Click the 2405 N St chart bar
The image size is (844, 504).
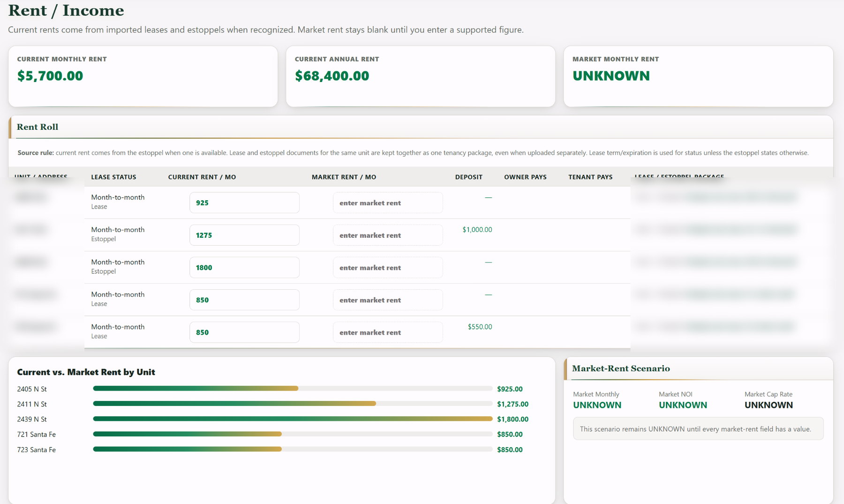(x=293, y=389)
